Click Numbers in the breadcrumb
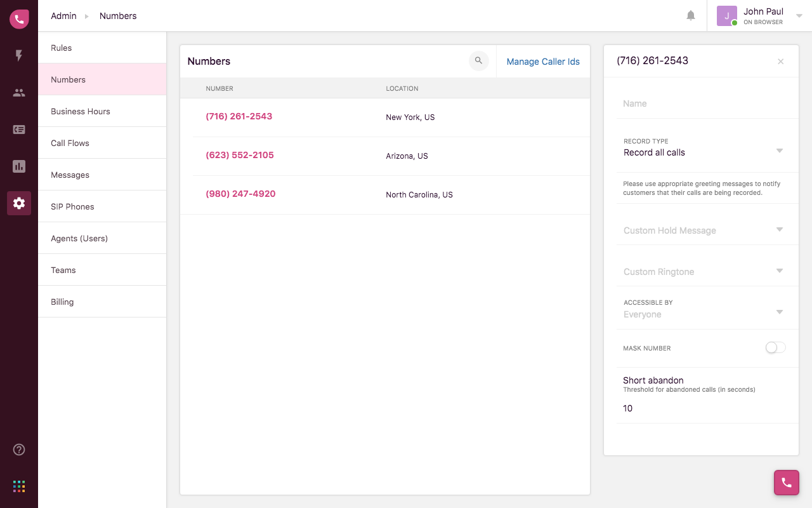The image size is (812, 508). (x=118, y=16)
